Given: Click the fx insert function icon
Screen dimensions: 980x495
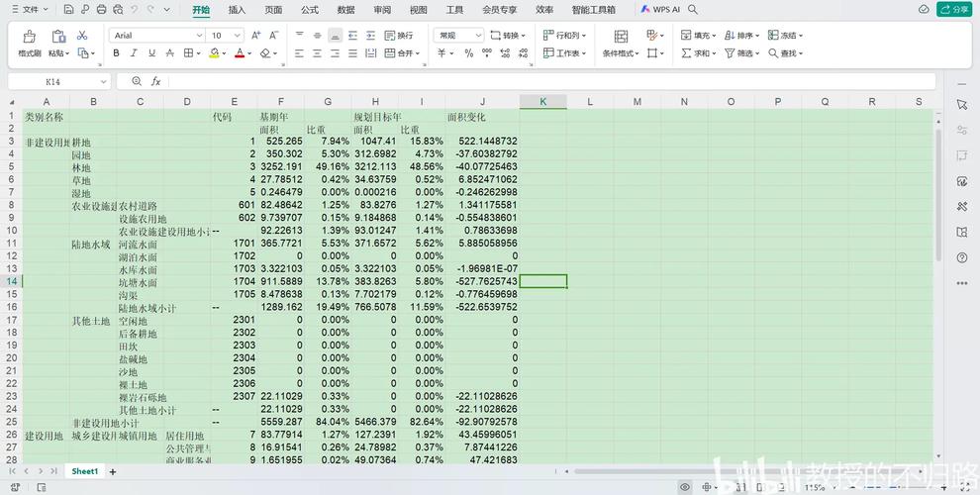Looking at the screenshot, I should [x=156, y=81].
